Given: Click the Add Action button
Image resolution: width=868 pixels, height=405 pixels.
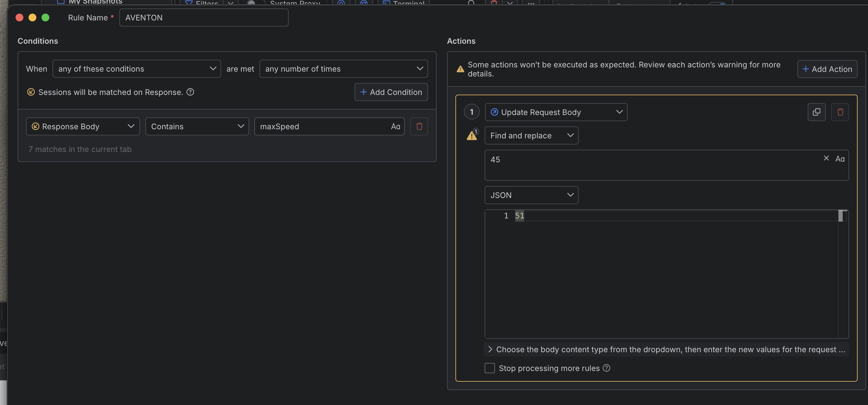Looking at the screenshot, I should pos(827,69).
